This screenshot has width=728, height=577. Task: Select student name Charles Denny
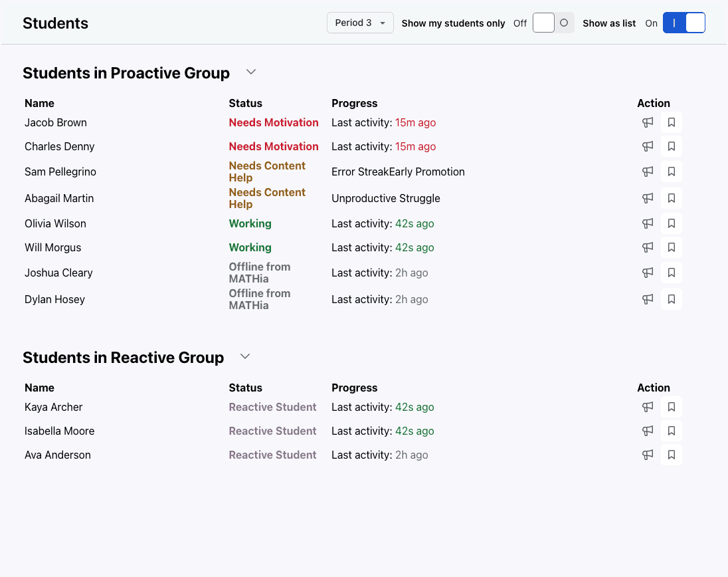(59, 146)
